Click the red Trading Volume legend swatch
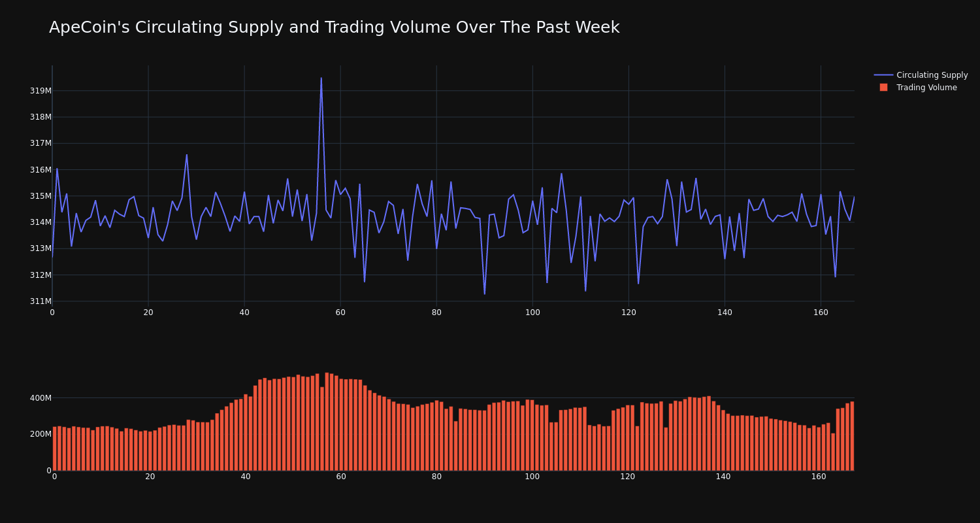 [x=883, y=88]
